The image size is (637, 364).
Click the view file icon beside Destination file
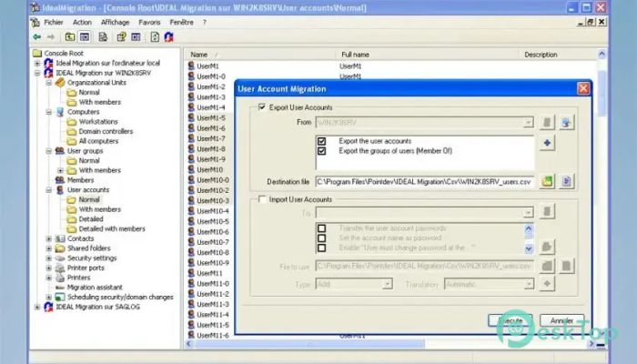pos(566,181)
